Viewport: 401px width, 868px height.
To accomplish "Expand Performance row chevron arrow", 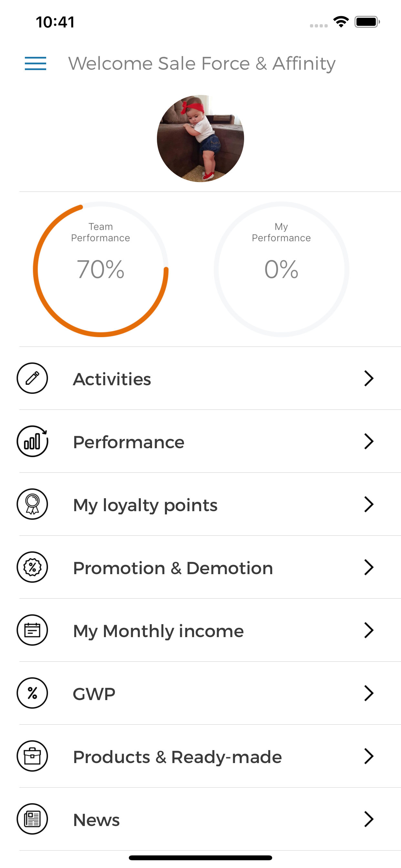I will 369,441.
